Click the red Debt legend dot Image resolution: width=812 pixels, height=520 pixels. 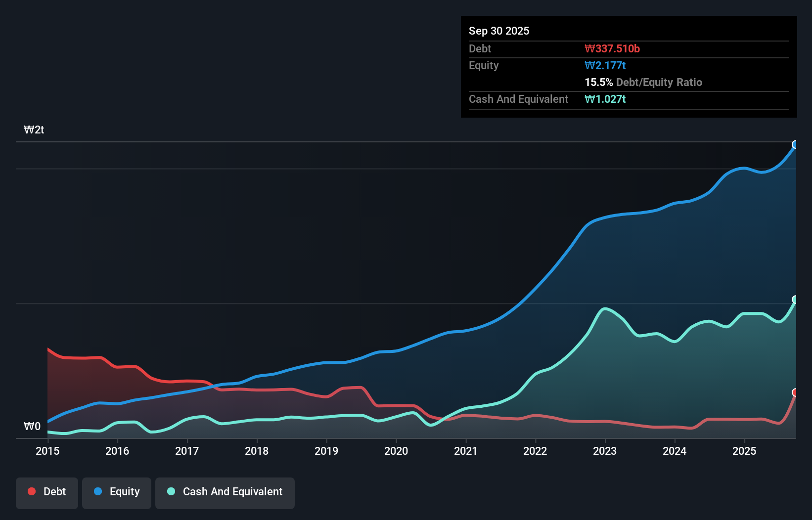coord(32,491)
